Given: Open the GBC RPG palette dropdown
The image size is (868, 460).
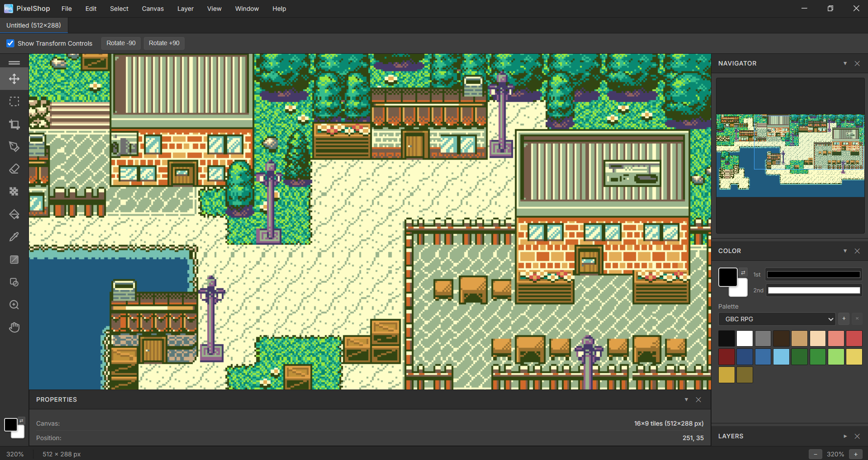Looking at the screenshot, I should 776,319.
